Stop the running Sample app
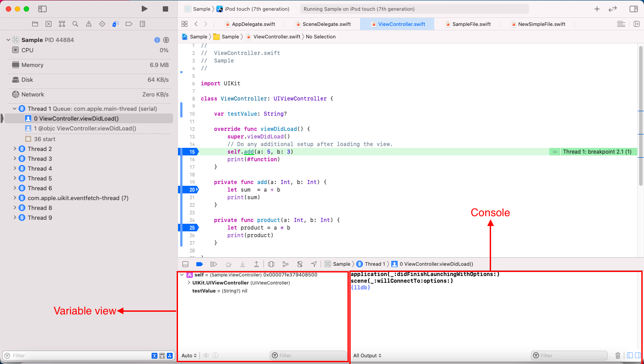Image resolution: width=644 pixels, height=364 pixels. pos(165,9)
